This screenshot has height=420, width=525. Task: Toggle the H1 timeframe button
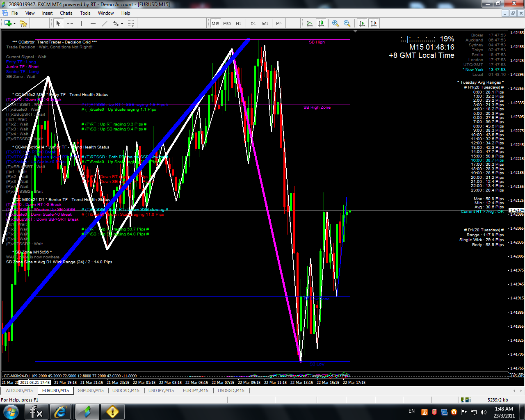click(238, 23)
